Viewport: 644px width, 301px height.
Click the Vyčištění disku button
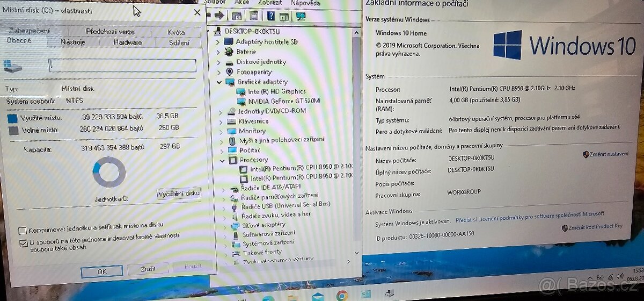[179, 193]
